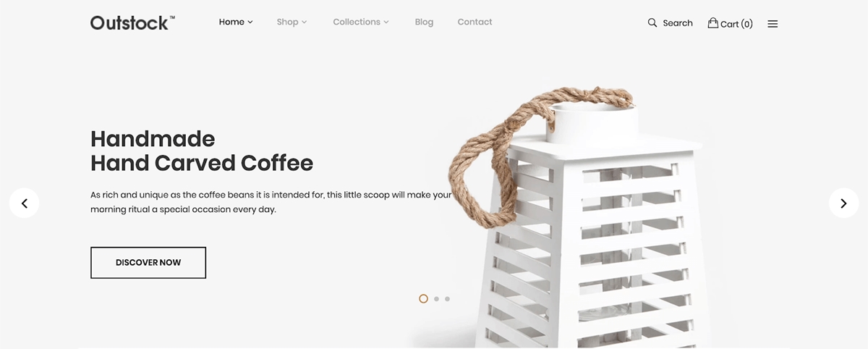
Task: Click the Discover Now button
Action: click(x=148, y=263)
